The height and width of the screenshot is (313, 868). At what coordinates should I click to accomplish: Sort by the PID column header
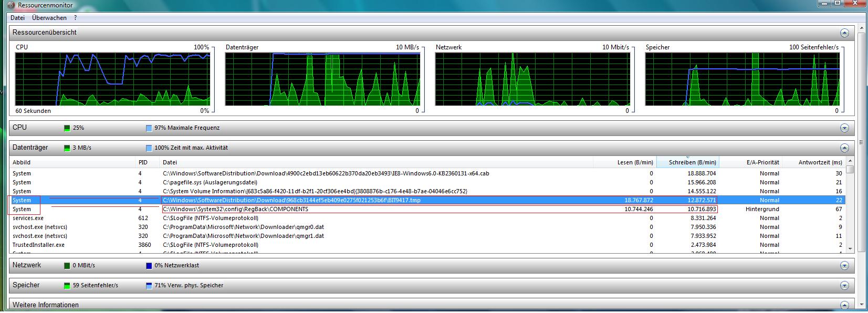[148, 162]
